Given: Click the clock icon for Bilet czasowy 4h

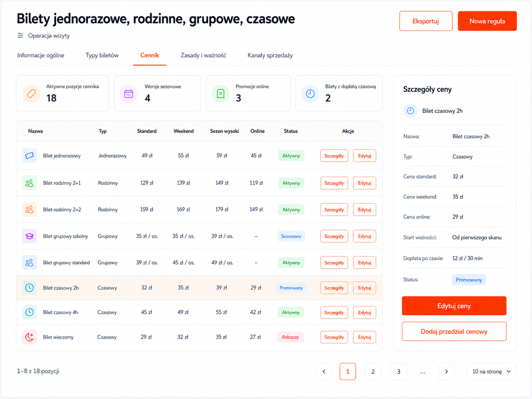Looking at the screenshot, I should click(x=29, y=312).
